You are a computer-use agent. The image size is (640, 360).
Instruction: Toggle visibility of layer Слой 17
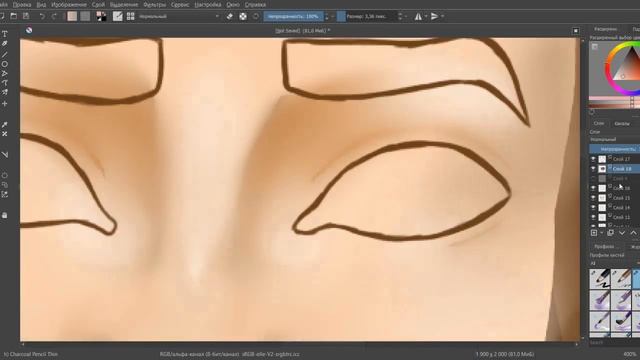593,159
